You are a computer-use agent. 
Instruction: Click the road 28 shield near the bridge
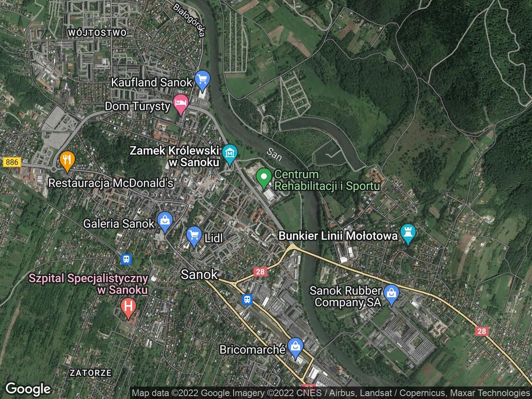(260, 272)
